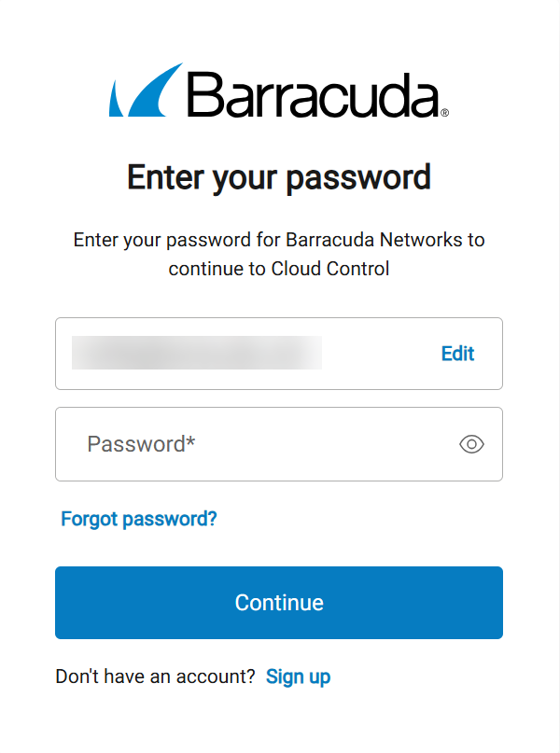
Task: Select the "Enter your password" heading
Action: 279,176
